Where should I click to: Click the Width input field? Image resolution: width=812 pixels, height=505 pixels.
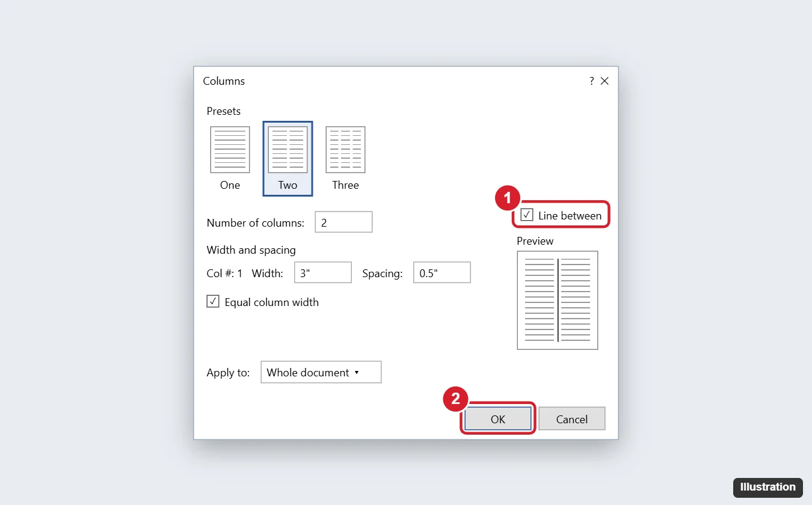click(323, 273)
